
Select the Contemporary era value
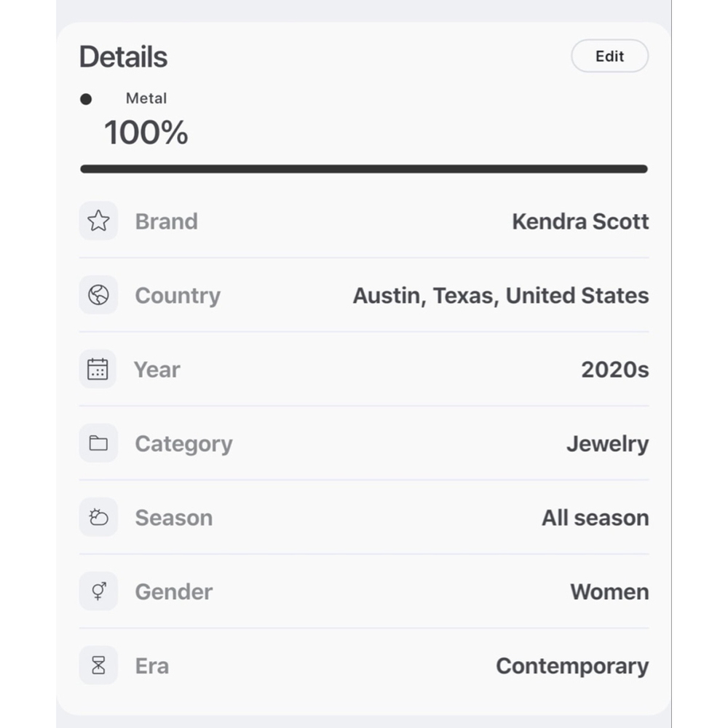[x=572, y=667]
